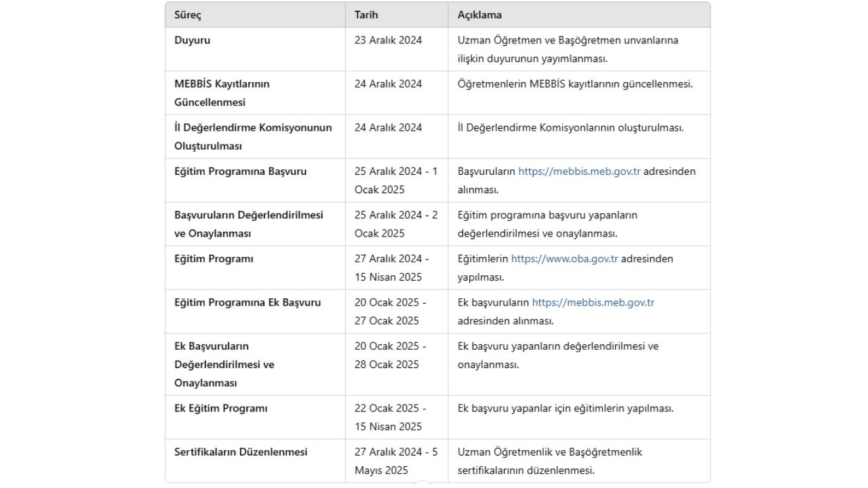
Task: Click the Tarih column header
Action: click(x=366, y=15)
